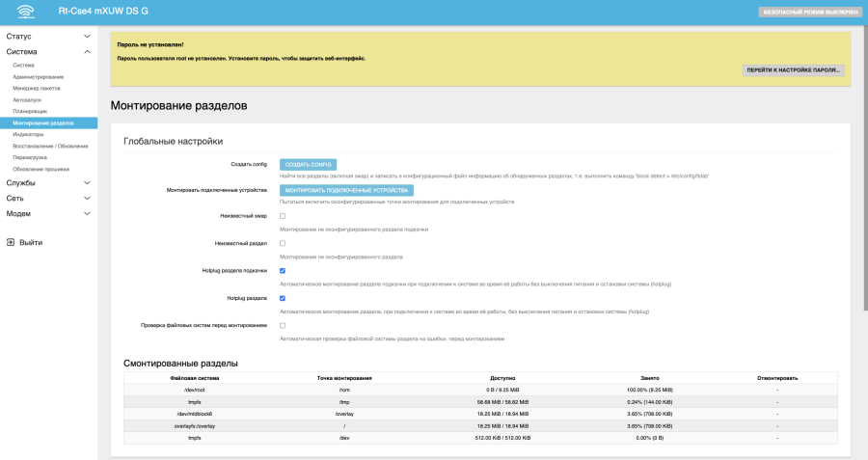Open Администрирование in the sidebar

tap(39, 76)
